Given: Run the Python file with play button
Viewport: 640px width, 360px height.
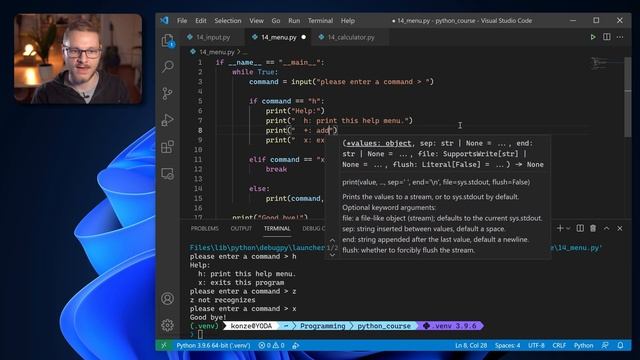Looking at the screenshot, I should [593, 37].
